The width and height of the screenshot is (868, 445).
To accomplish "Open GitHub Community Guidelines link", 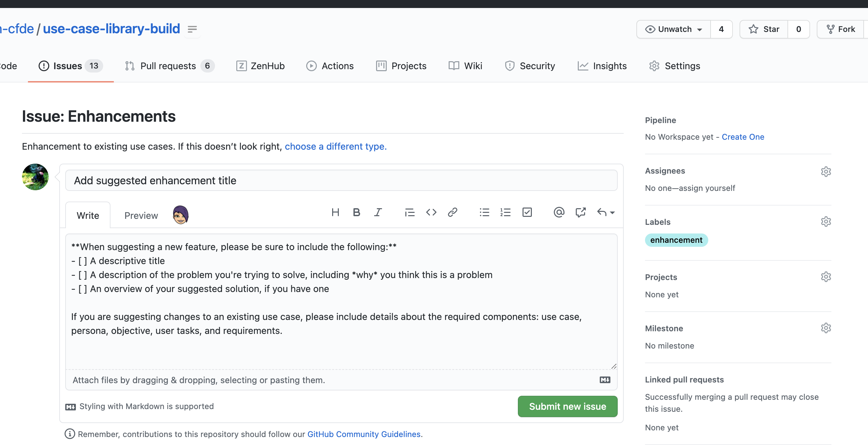I will tap(364, 434).
